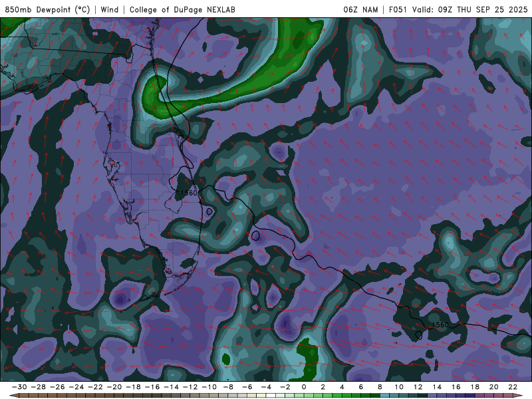Click the -6 value on the color scale
This screenshot has height=399, width=532.
click(x=247, y=387)
